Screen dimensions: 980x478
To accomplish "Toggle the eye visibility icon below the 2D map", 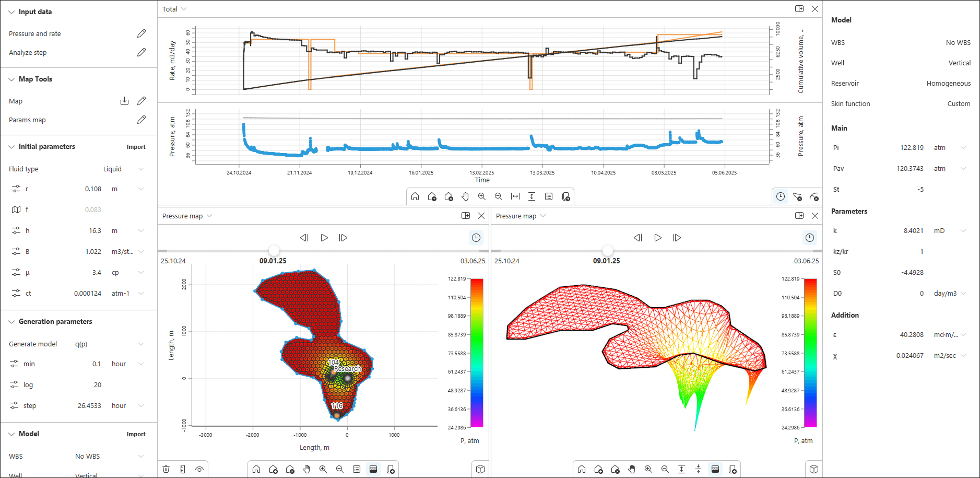I will [199, 469].
